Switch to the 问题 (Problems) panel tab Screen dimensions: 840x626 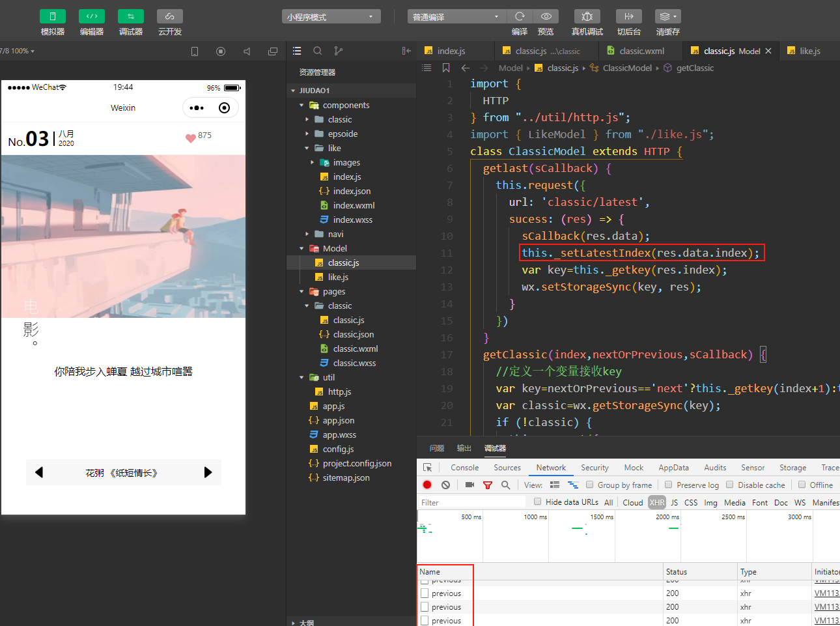coord(437,448)
